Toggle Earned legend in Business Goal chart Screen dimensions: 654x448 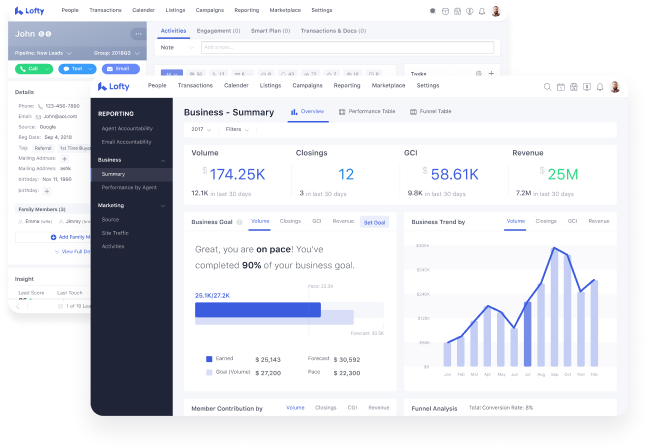coord(209,358)
